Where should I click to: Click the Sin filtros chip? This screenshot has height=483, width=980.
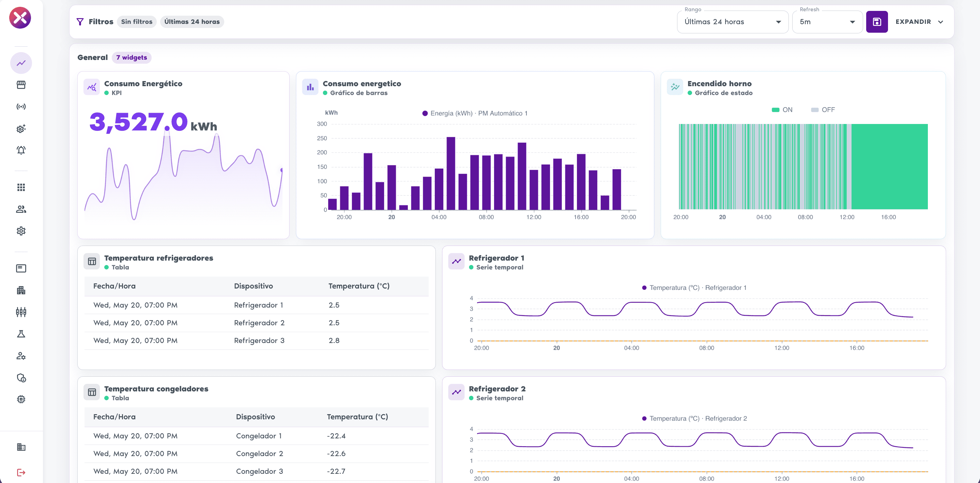click(x=137, y=22)
